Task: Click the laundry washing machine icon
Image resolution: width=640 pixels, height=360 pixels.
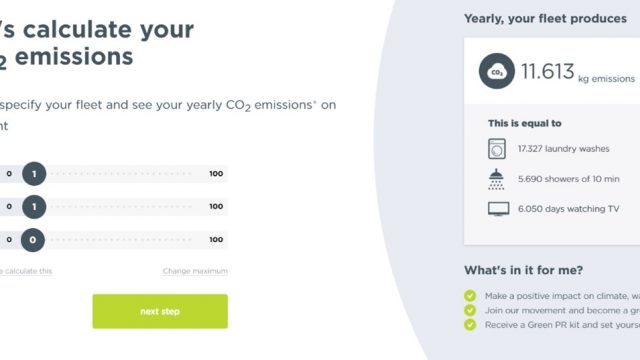Action: click(497, 149)
